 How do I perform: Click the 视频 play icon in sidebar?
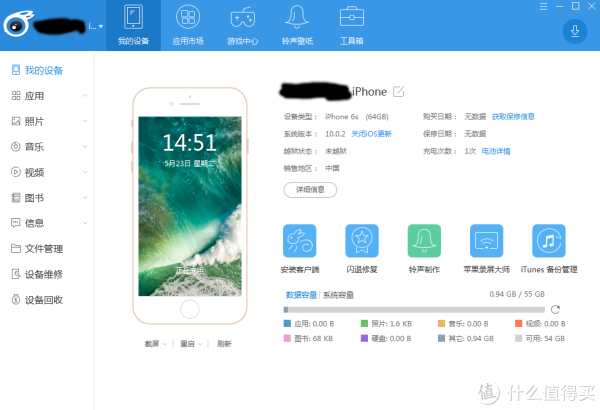click(x=16, y=172)
